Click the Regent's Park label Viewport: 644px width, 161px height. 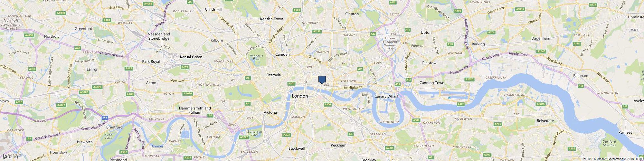tap(257, 58)
